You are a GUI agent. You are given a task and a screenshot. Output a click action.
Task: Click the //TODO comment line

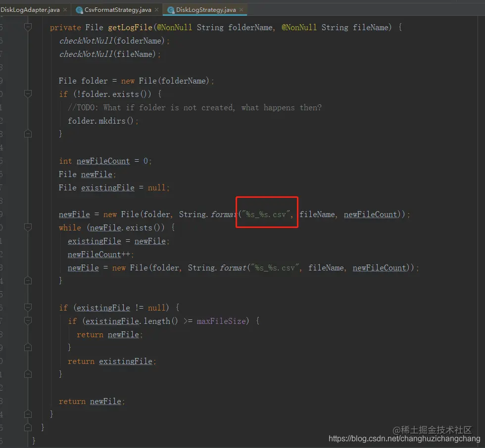point(195,107)
